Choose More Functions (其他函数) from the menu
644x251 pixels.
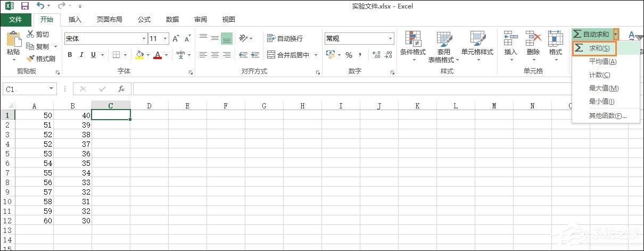(x=605, y=116)
